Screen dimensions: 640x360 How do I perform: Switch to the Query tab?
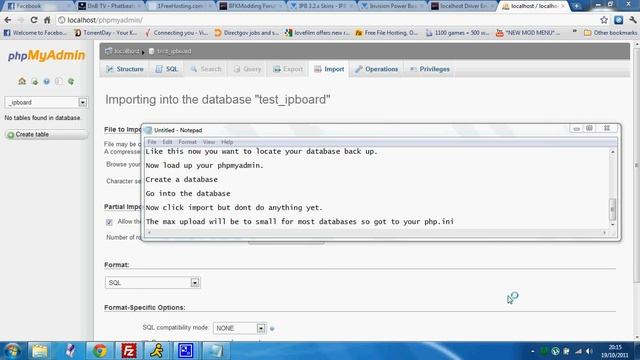tap(247, 69)
